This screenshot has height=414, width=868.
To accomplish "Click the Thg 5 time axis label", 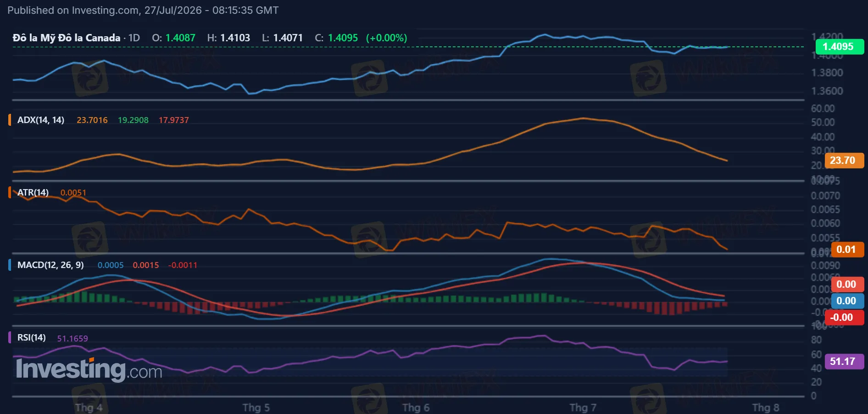I will point(256,408).
